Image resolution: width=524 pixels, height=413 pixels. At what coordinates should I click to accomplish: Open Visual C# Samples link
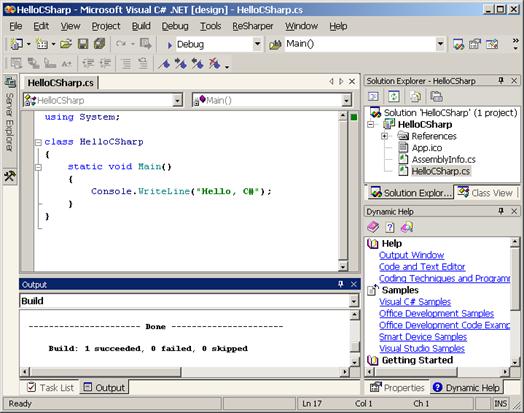415,302
